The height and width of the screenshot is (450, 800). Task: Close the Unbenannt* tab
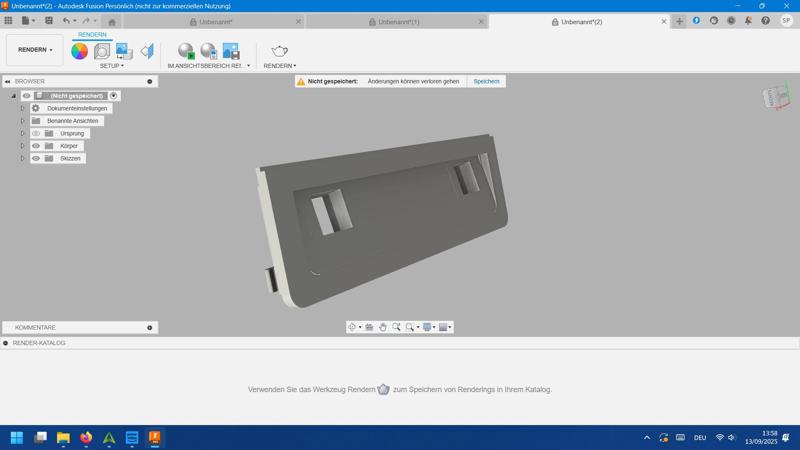coord(298,22)
